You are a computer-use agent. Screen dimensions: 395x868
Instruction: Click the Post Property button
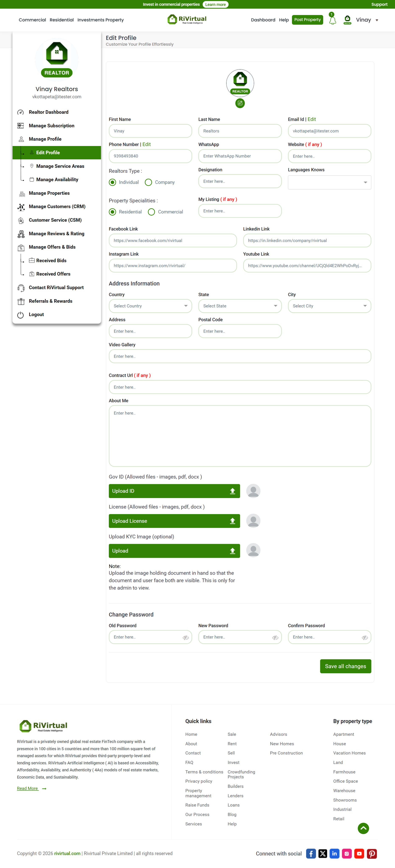pos(307,19)
